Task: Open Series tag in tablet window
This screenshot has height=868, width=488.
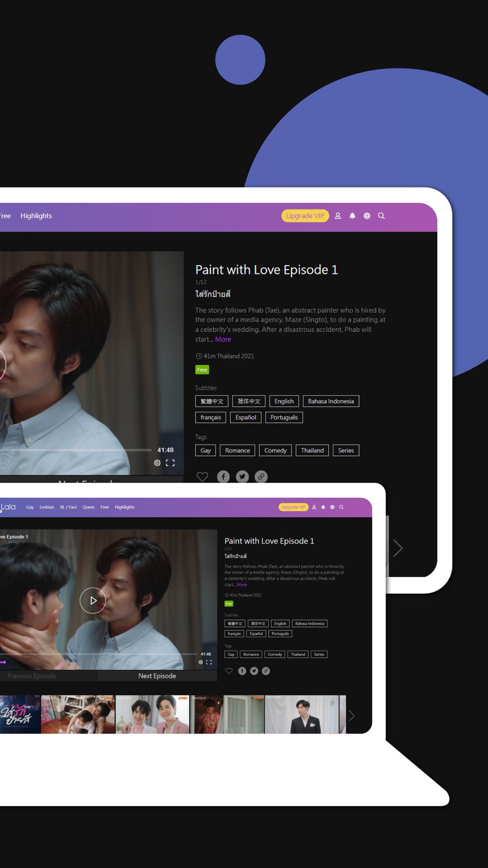Action: [346, 450]
